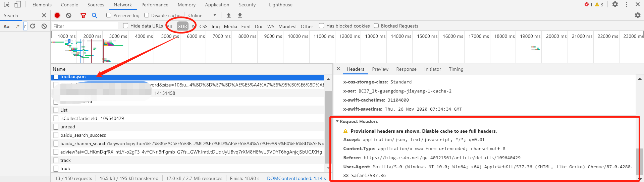This screenshot has width=644, height=182.
Task: Select the baidu_zhannei_search request row
Action: click(x=188, y=143)
